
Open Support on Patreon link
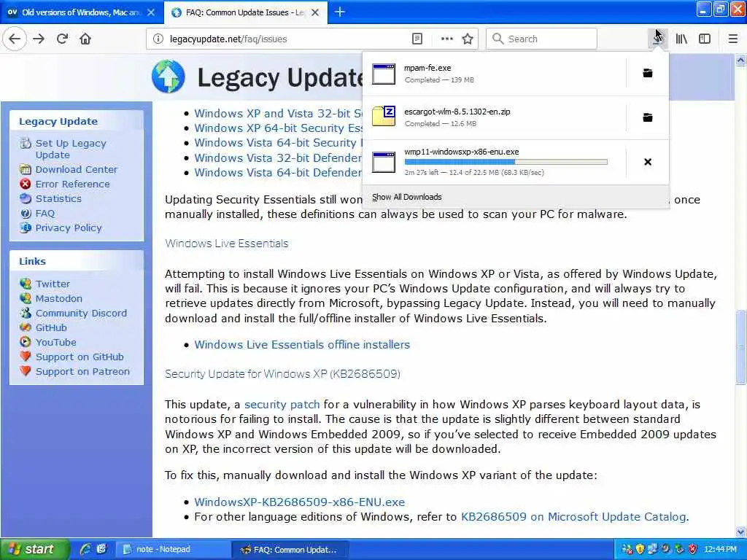tap(82, 371)
